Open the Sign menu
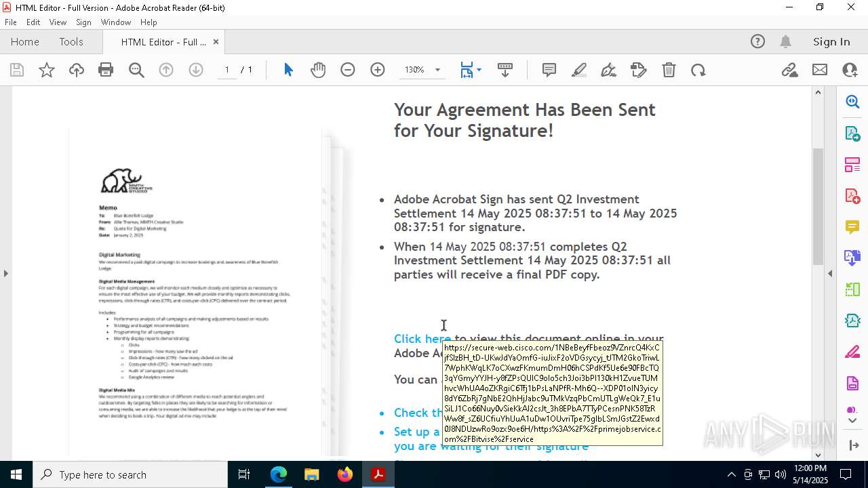Image resolution: width=868 pixels, height=488 pixels. [83, 22]
